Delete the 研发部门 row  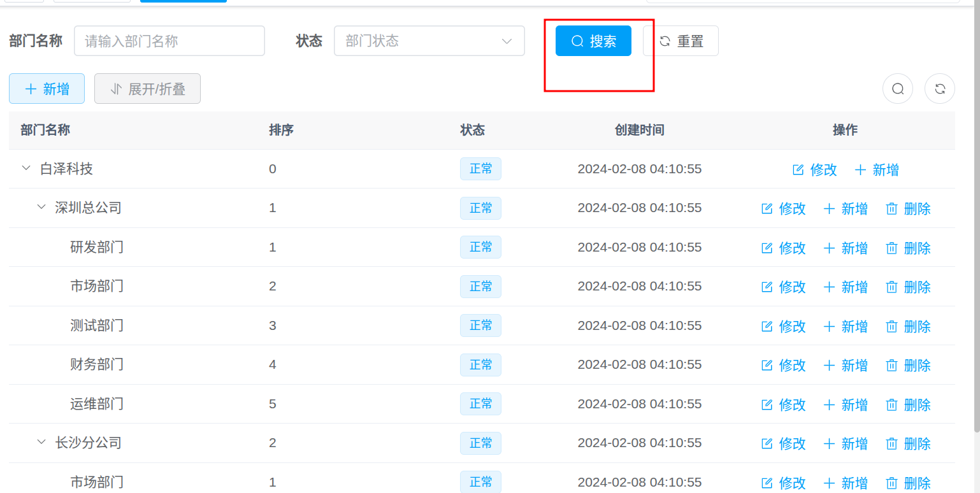coord(909,248)
